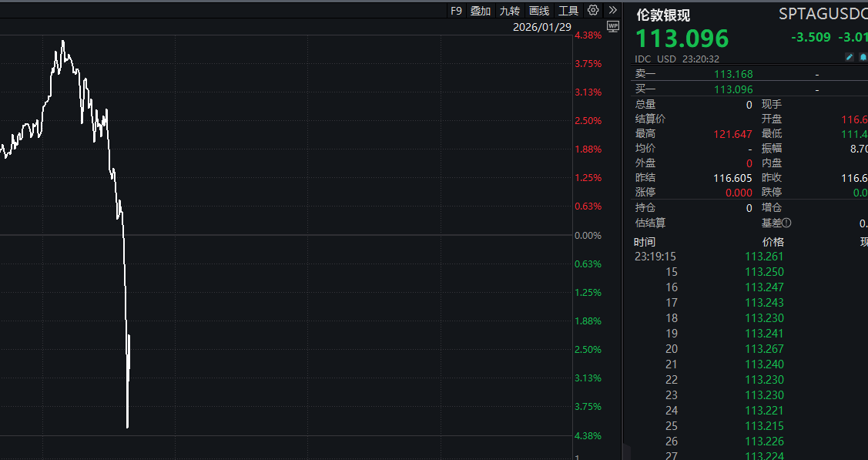Open the chart settings gear icon
The width and height of the screenshot is (868, 460).
[593, 10]
